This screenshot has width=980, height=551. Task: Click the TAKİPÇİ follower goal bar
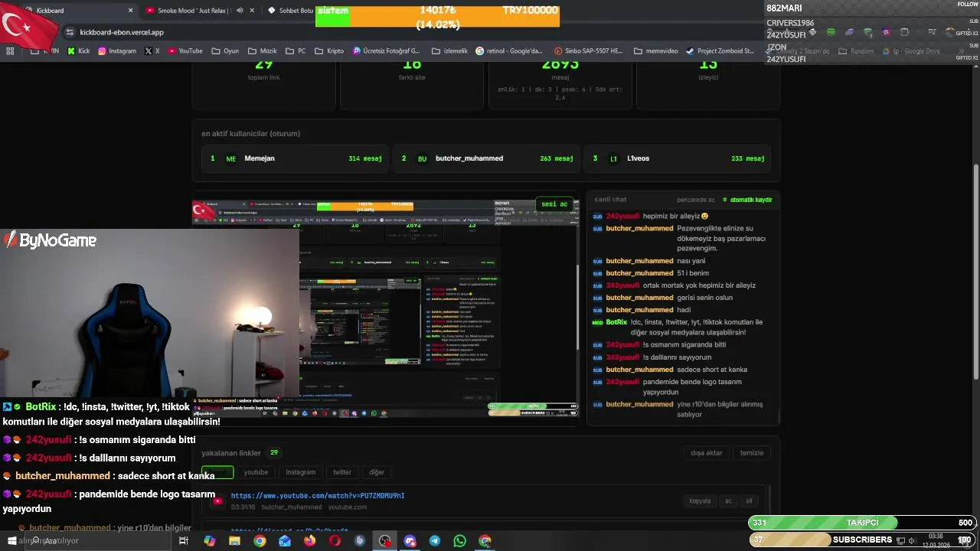tap(862, 523)
